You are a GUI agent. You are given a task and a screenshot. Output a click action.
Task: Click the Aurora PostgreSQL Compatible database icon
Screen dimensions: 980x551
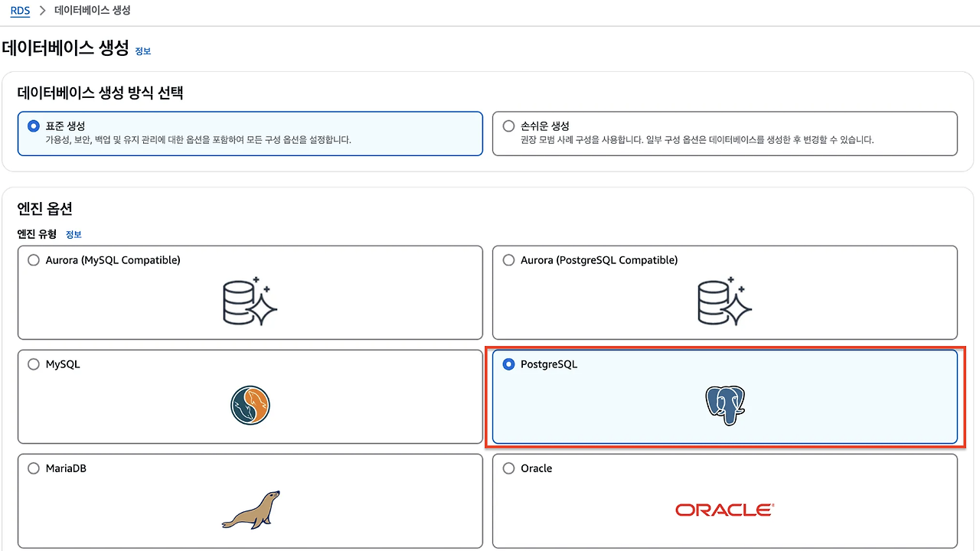tap(725, 302)
